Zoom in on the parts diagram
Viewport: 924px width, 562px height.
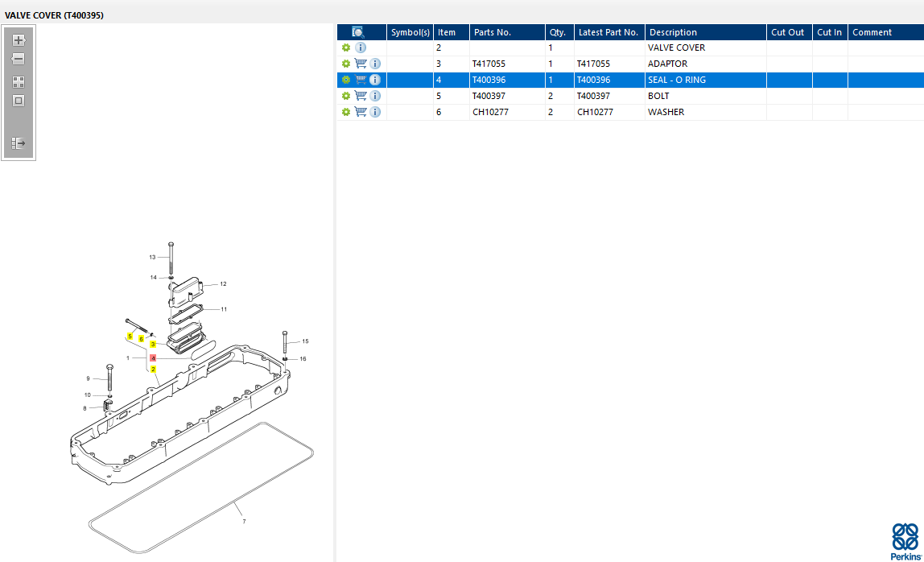[x=19, y=39]
